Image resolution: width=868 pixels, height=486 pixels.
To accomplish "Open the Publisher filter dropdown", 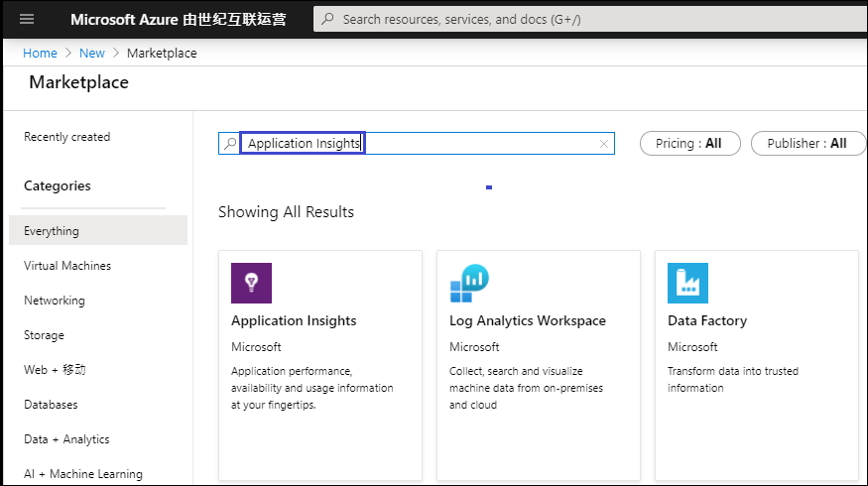I will coord(806,143).
